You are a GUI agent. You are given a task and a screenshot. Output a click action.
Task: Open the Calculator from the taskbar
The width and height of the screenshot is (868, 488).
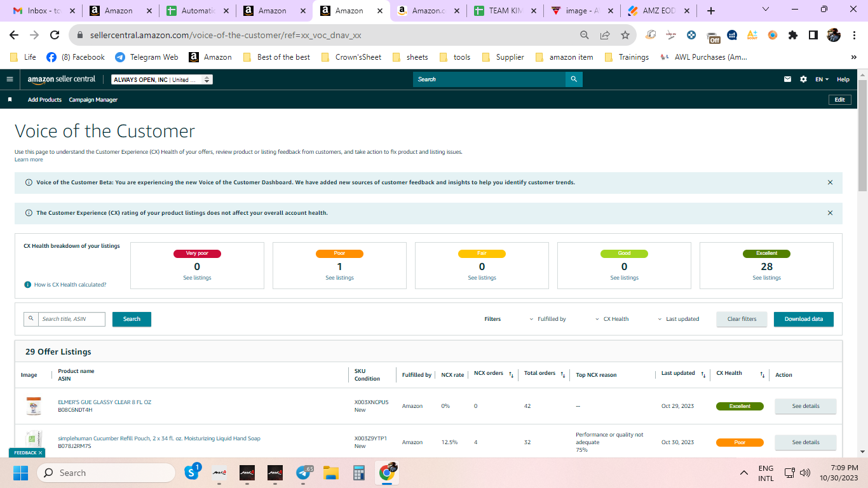tap(358, 473)
